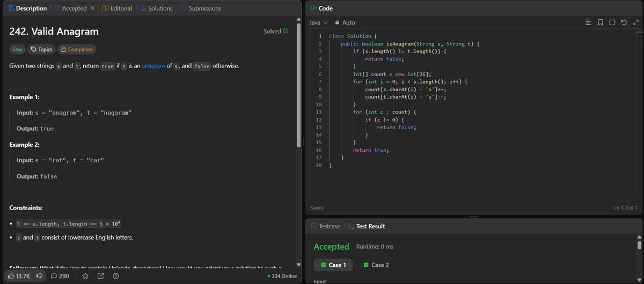Click Example 2 input text
Image resolution: width=644 pixels, height=284 pixels.
60,160
